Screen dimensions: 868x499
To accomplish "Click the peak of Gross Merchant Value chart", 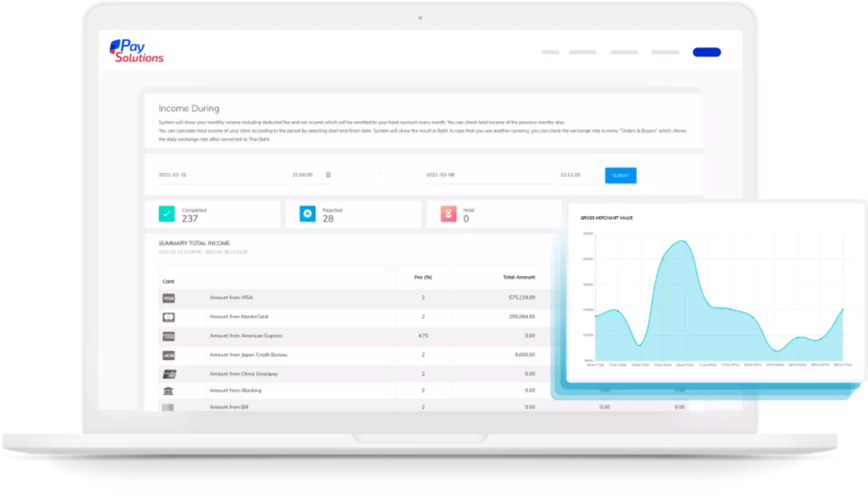I will (x=682, y=241).
